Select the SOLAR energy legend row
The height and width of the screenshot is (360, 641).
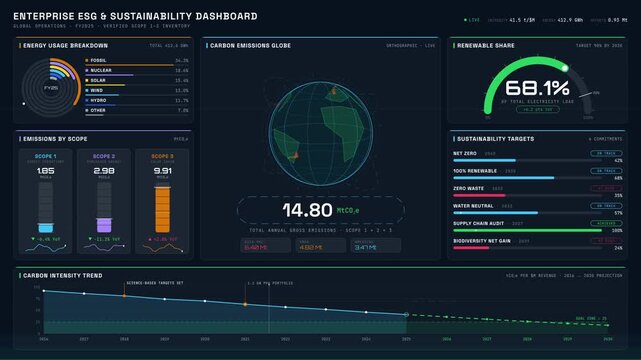(x=137, y=81)
